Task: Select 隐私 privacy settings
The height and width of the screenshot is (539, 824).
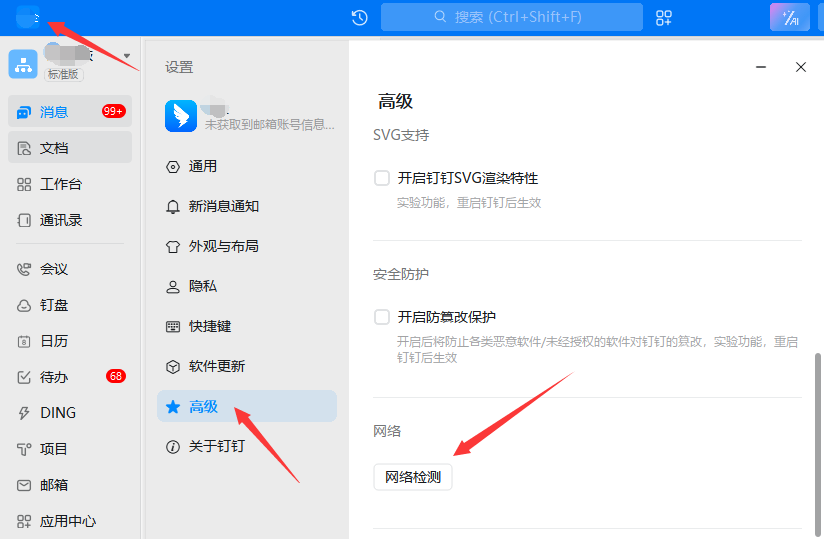Action: click(246, 286)
